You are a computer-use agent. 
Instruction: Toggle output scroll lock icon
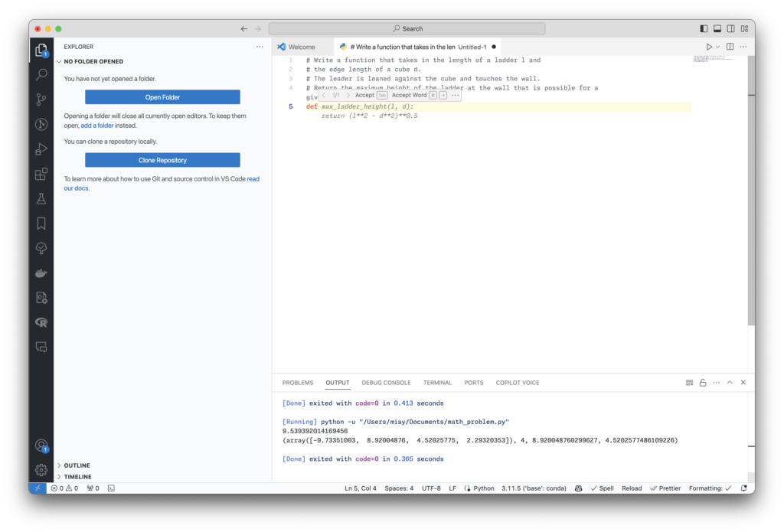pos(703,383)
